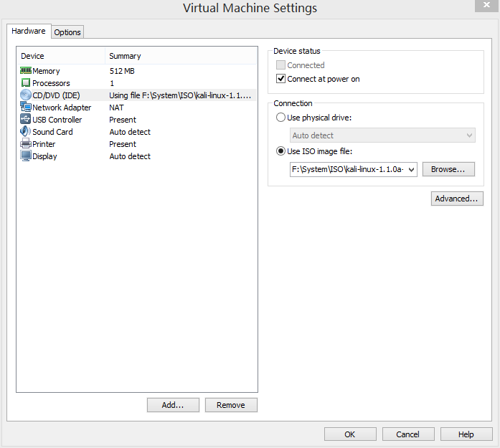The width and height of the screenshot is (500, 448).
Task: Toggle the Connected checkbox
Action: 280,65
